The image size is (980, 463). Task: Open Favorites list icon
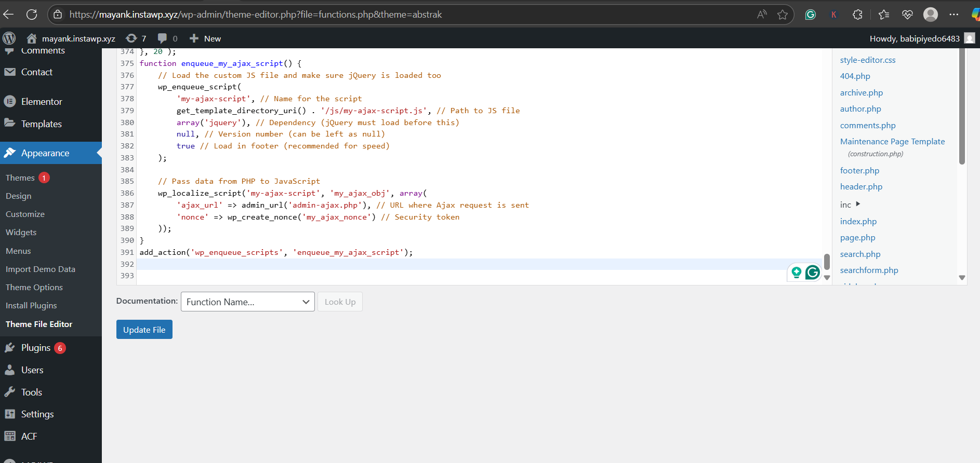coord(884,15)
